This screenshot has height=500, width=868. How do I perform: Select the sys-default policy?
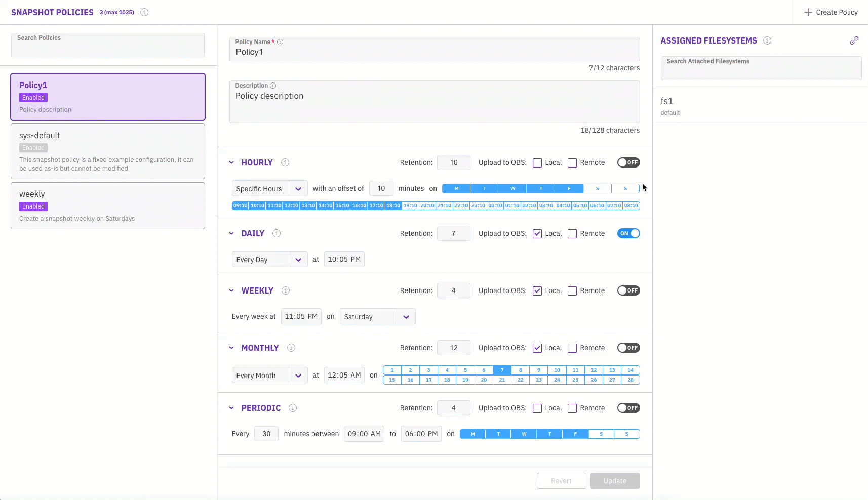[108, 151]
